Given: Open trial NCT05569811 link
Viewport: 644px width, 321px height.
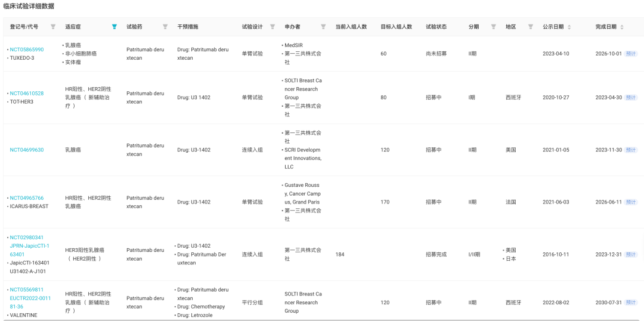Looking at the screenshot, I should (x=27, y=289).
